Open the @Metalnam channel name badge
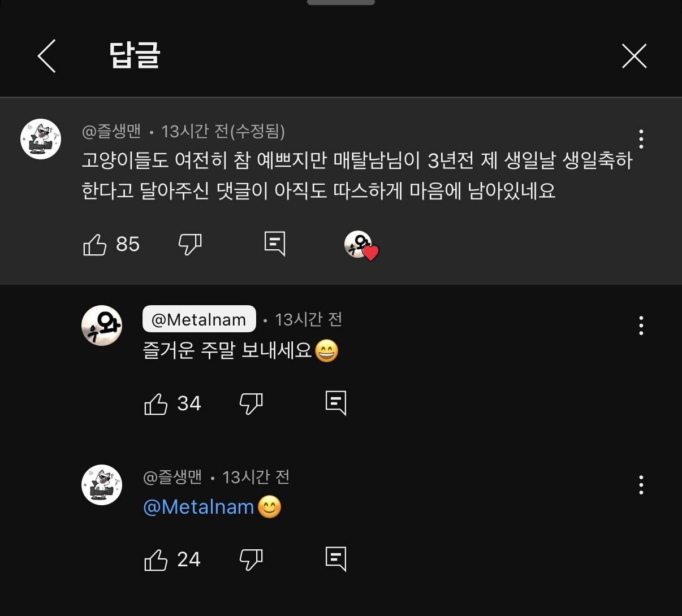 (x=199, y=319)
